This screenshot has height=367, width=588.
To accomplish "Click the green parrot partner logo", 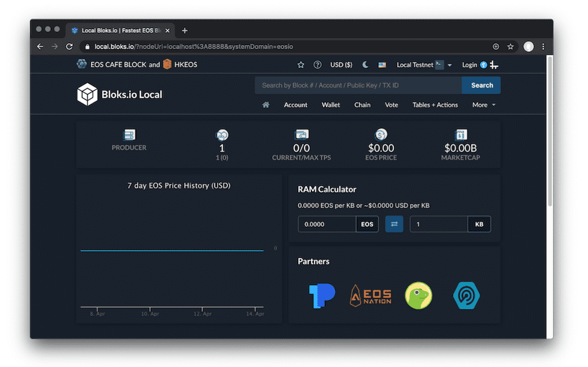I will tap(418, 295).
